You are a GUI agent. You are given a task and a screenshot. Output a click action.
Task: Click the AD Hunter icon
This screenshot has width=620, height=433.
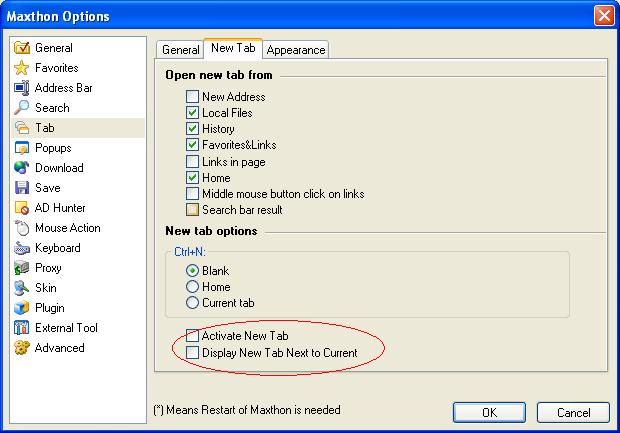point(22,208)
